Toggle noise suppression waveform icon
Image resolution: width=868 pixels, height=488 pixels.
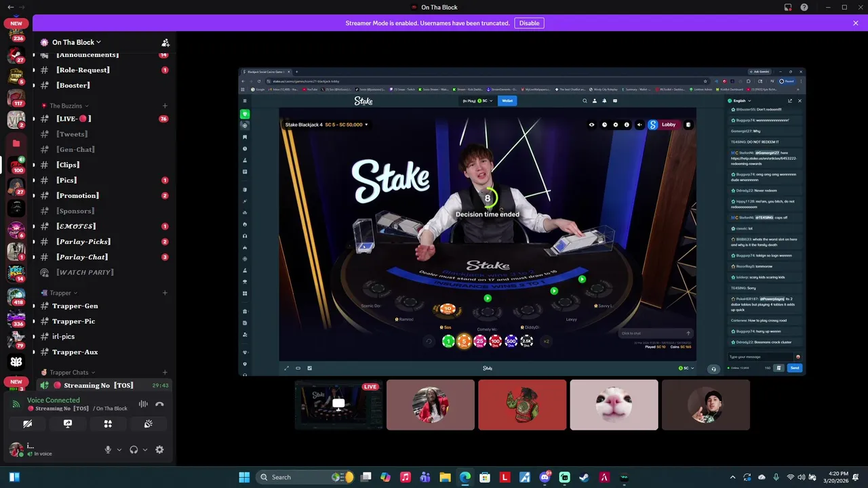pyautogui.click(x=143, y=404)
